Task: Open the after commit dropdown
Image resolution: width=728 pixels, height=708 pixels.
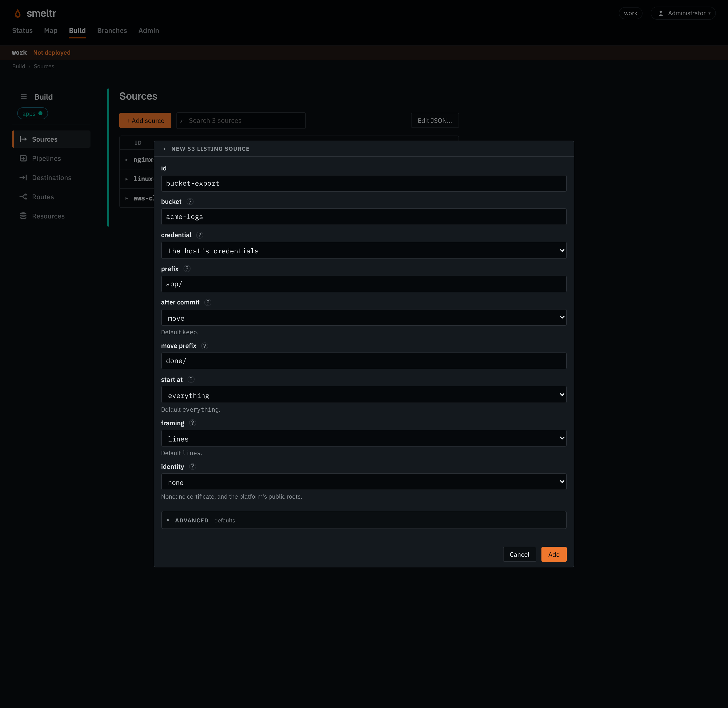Action: pos(364,318)
